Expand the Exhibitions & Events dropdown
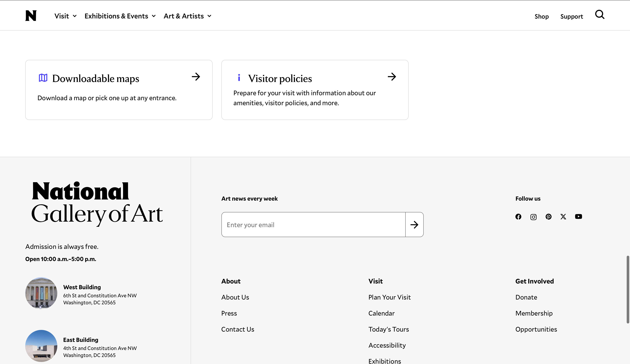 tap(120, 16)
